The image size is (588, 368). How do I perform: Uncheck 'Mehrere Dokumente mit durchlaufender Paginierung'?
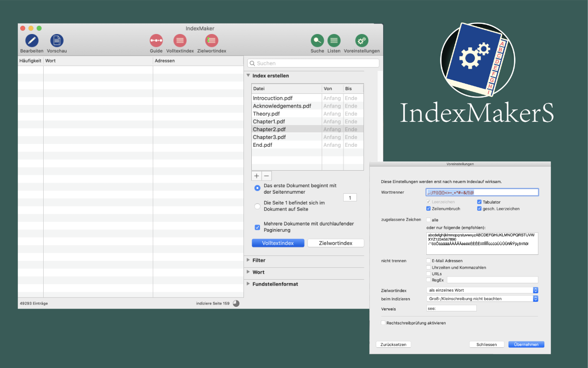(257, 227)
